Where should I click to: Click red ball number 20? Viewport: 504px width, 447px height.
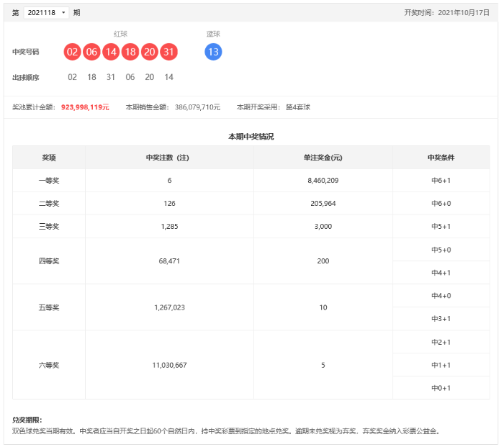150,52
